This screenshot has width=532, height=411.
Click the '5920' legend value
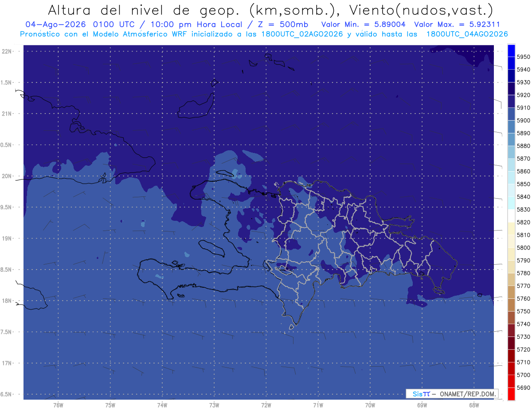[x=523, y=95]
